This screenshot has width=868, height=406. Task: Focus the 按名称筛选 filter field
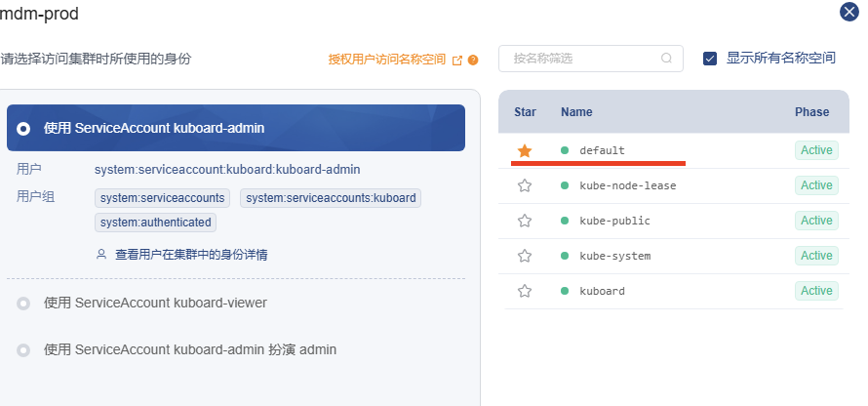point(580,59)
